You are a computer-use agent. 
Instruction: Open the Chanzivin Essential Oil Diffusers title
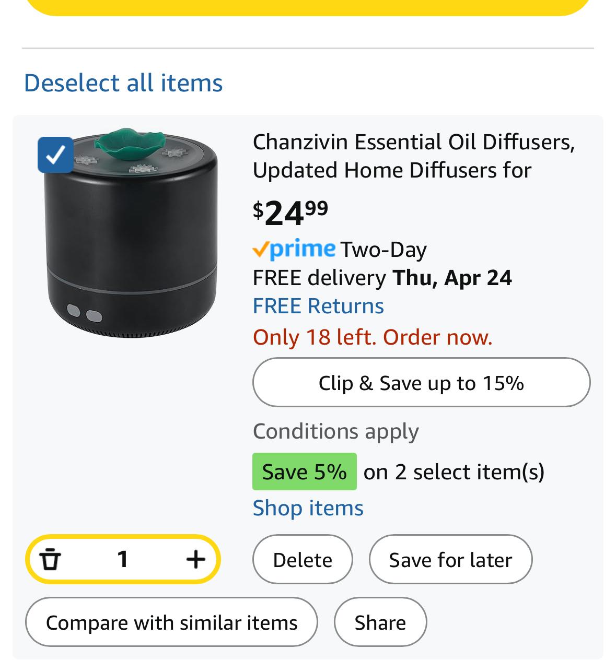pos(413,156)
